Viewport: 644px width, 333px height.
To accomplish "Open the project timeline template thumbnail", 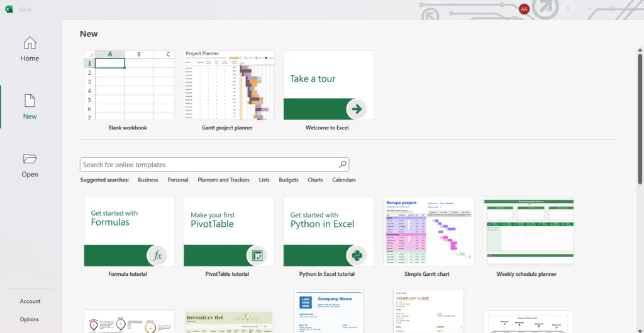I will pyautogui.click(x=528, y=322).
